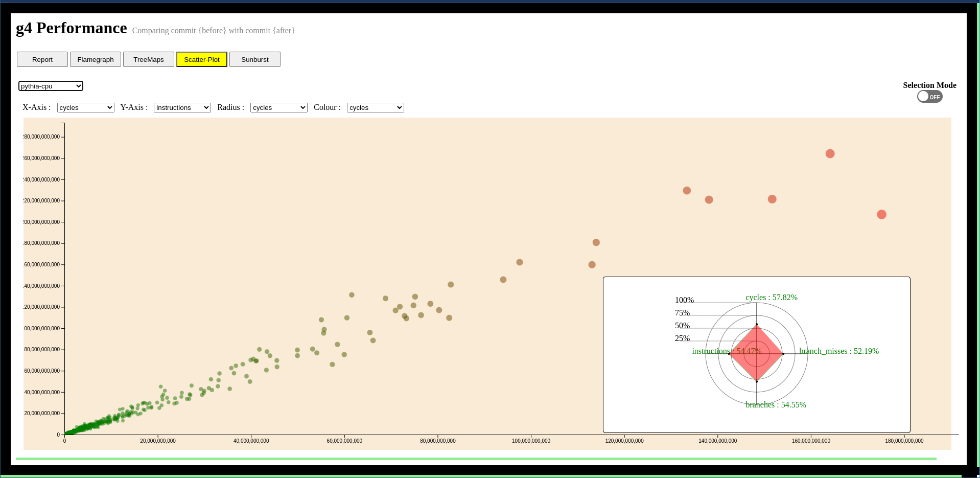
Task: Click the red diamond in radar chart
Action: coord(757,353)
